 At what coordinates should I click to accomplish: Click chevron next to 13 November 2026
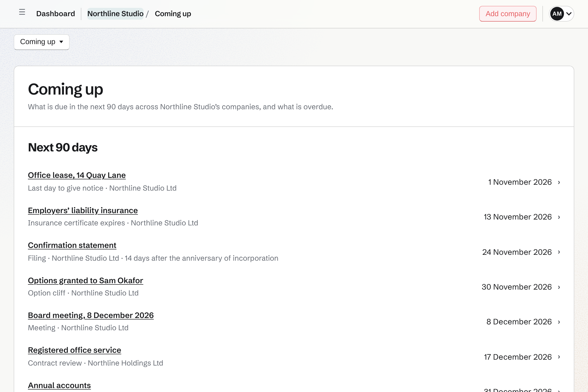559,217
